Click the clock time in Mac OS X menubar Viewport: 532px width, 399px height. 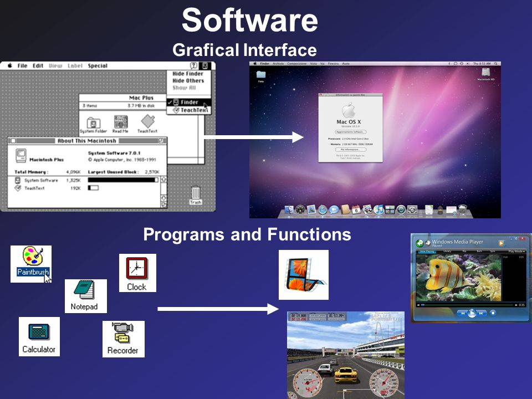coord(482,63)
